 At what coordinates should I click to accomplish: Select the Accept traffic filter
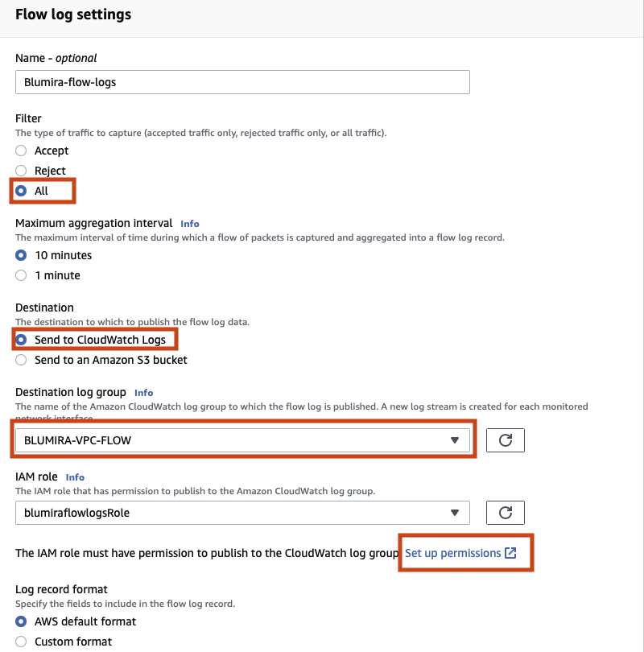coord(20,151)
